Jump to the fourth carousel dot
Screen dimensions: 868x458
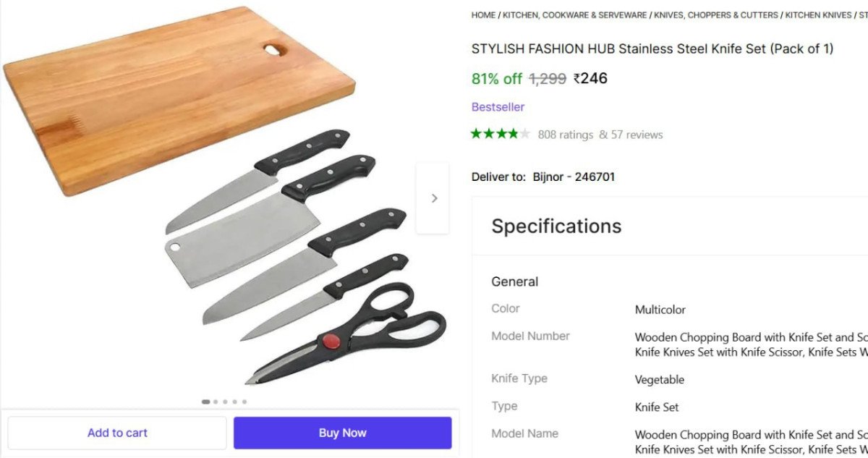(234, 402)
